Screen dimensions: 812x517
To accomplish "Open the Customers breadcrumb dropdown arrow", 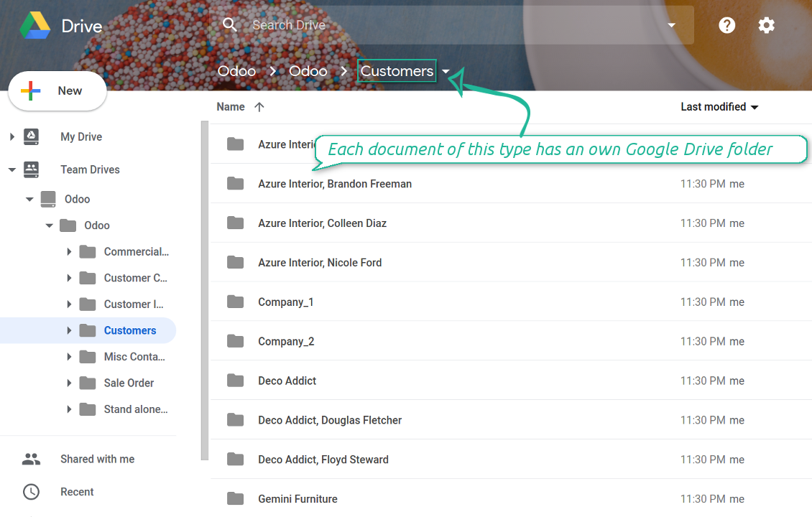I will [446, 71].
